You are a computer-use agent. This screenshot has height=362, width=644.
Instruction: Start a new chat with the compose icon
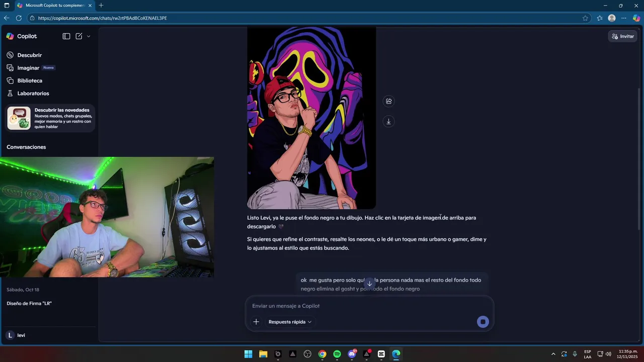point(79,36)
